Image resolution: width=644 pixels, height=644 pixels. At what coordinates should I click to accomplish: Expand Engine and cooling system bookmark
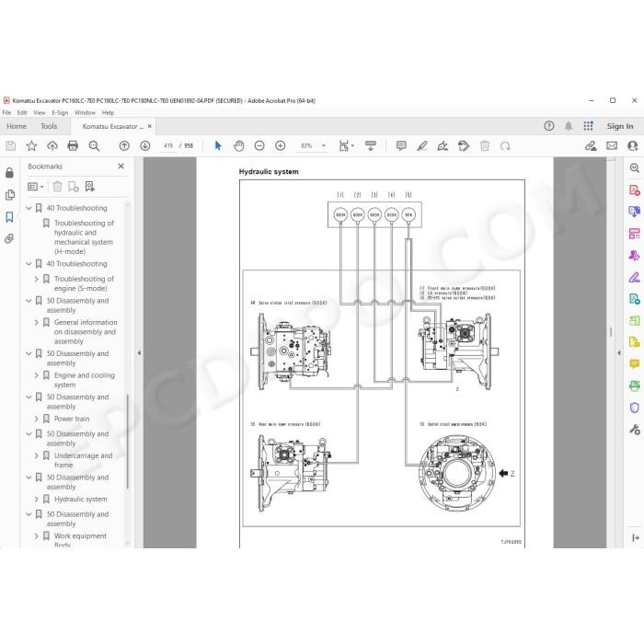coord(36,375)
